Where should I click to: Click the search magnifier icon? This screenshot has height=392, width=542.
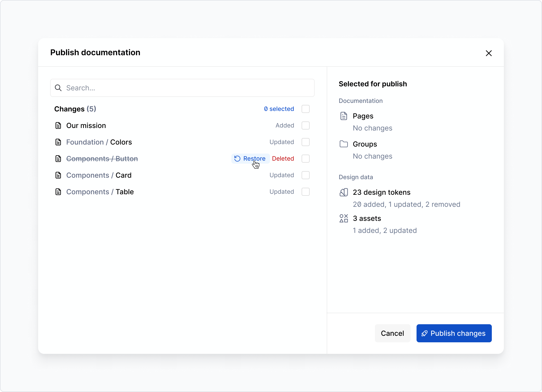pyautogui.click(x=58, y=88)
